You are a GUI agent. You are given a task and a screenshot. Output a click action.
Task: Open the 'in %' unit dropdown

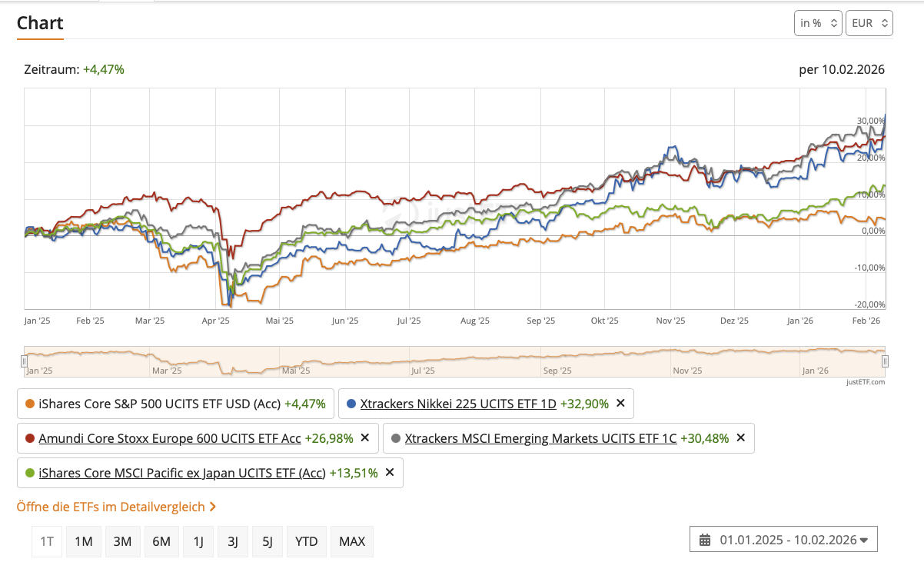click(x=818, y=23)
